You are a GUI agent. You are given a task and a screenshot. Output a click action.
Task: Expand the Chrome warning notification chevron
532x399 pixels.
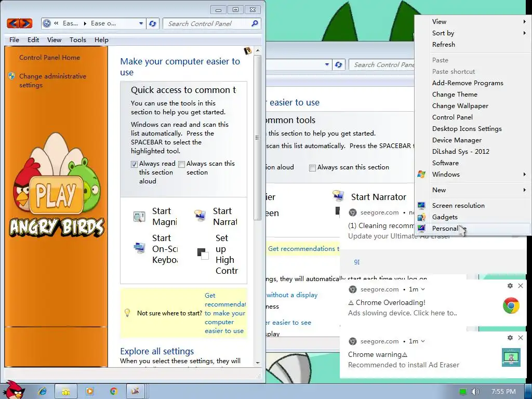pyautogui.click(x=423, y=341)
